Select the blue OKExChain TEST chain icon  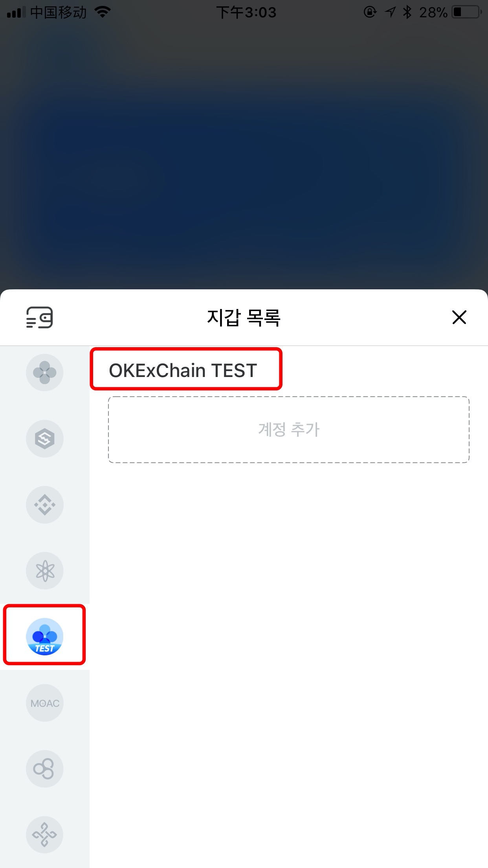(x=45, y=636)
